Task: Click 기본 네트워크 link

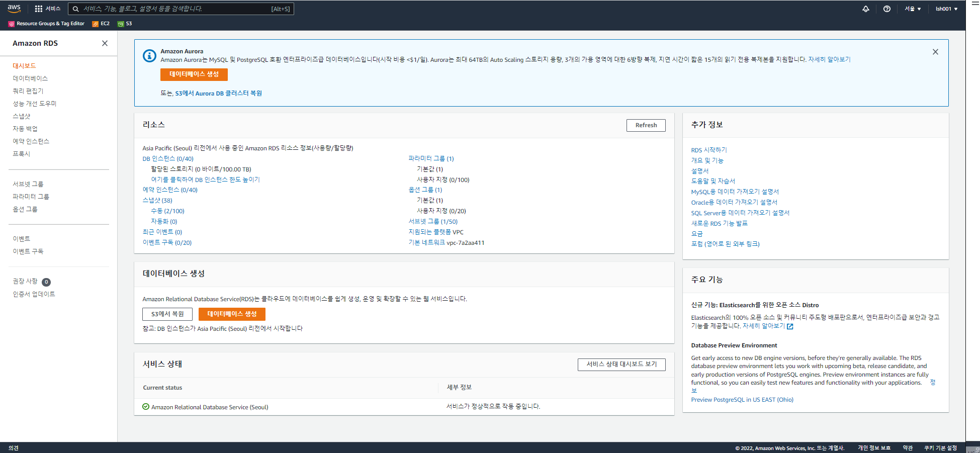Action: pyautogui.click(x=426, y=243)
